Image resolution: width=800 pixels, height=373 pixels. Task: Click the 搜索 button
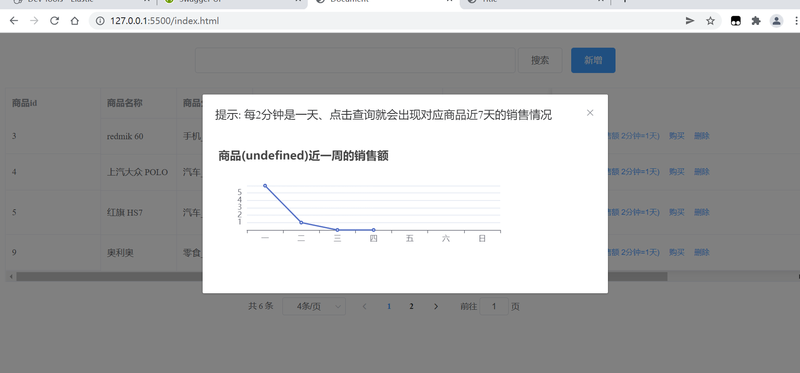click(x=540, y=60)
